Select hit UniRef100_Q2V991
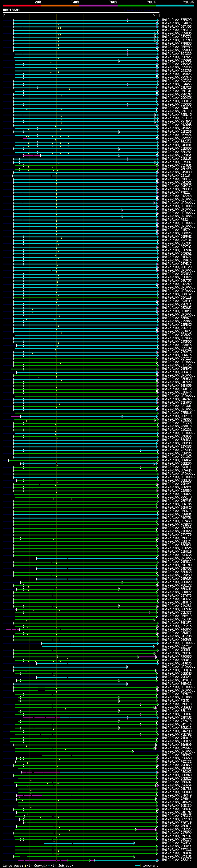The width and height of the screenshot is (197, 868). click(x=177, y=60)
